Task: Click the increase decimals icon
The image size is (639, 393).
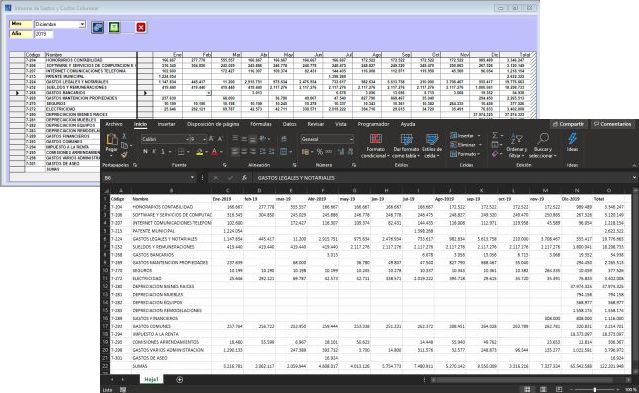Action: pos(341,152)
